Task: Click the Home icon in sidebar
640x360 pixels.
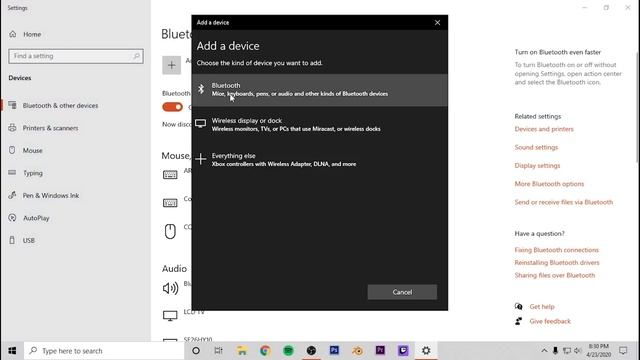Action: (13, 34)
